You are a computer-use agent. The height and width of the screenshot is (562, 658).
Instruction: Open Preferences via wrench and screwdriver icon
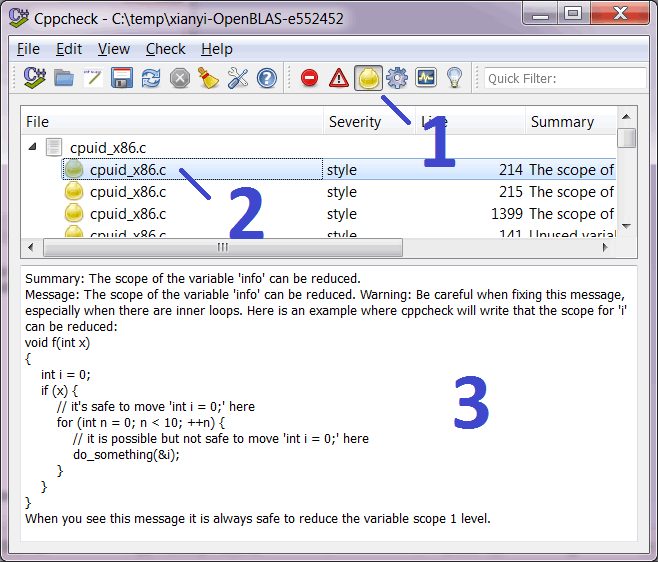[x=238, y=78]
